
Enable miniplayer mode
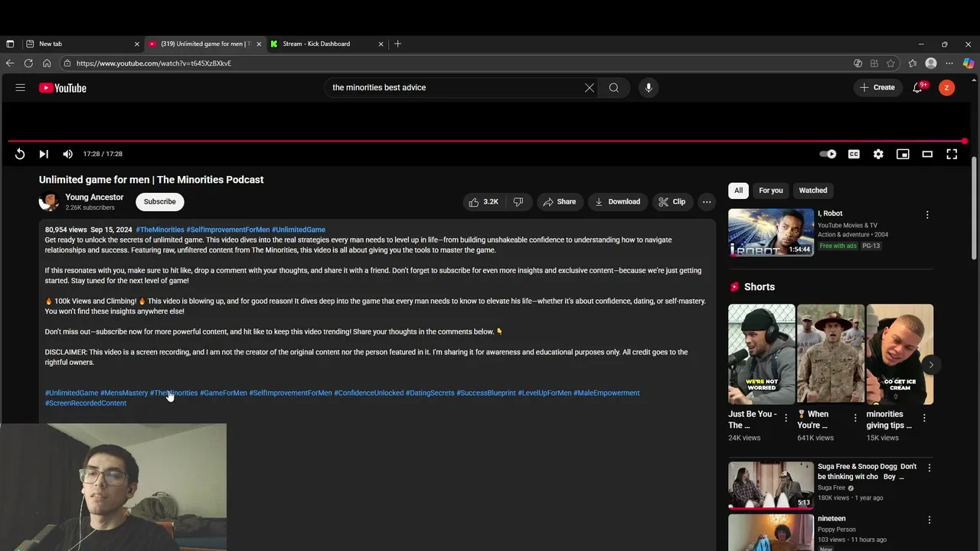[x=903, y=155]
